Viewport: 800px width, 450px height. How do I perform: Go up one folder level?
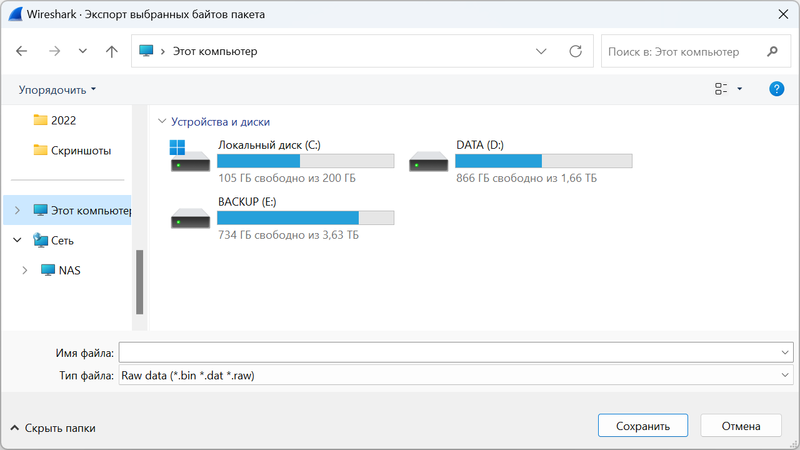pyautogui.click(x=112, y=51)
